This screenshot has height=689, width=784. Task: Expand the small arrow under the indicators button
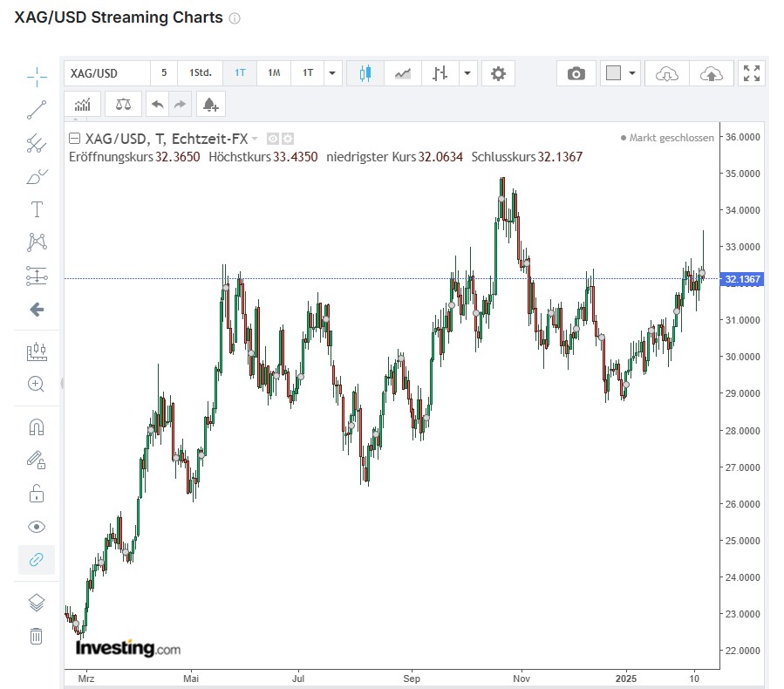76,119
